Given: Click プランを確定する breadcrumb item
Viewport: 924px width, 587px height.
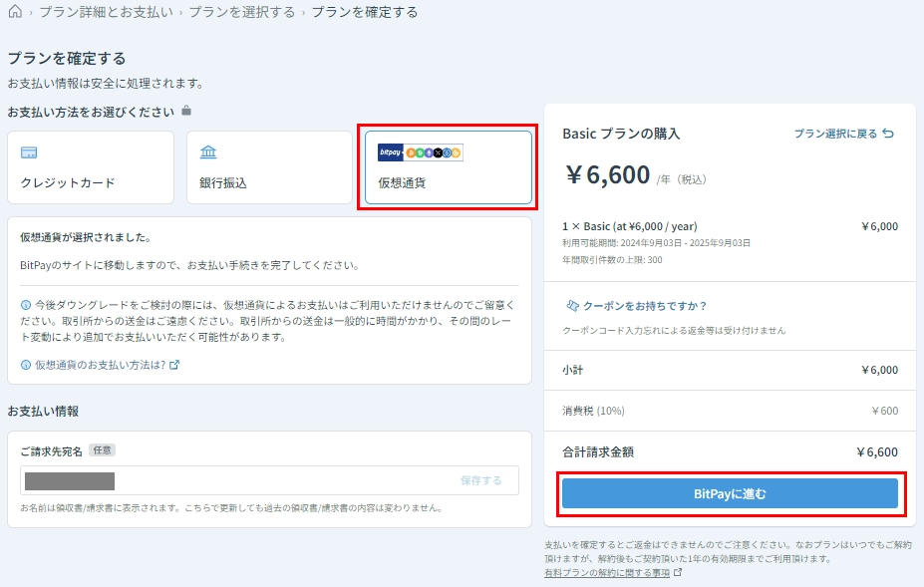Looking at the screenshot, I should (364, 12).
